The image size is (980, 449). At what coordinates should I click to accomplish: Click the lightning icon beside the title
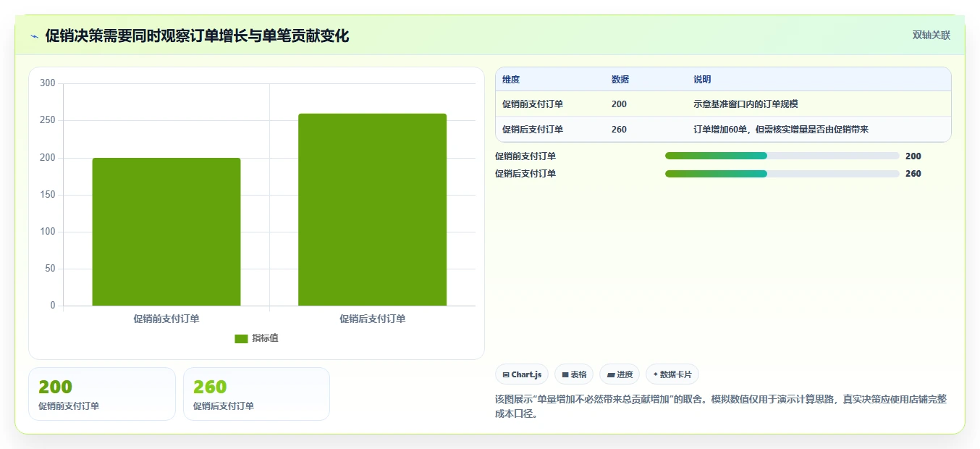click(x=35, y=36)
